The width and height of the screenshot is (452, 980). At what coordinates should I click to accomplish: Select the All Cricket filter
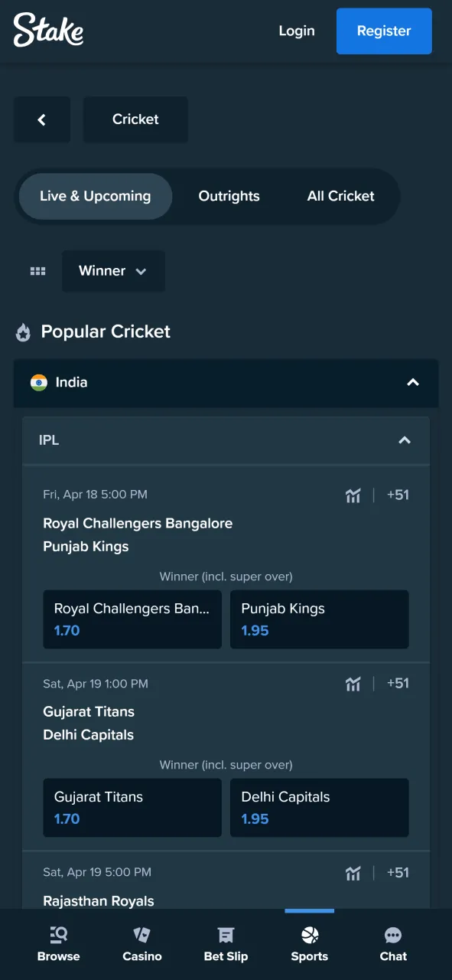(340, 196)
